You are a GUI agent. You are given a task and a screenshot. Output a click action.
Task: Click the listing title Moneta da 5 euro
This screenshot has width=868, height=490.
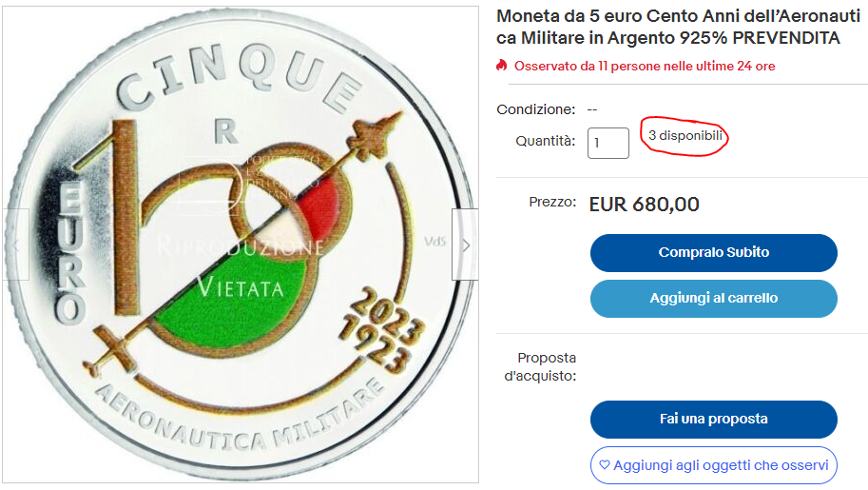[678, 28]
